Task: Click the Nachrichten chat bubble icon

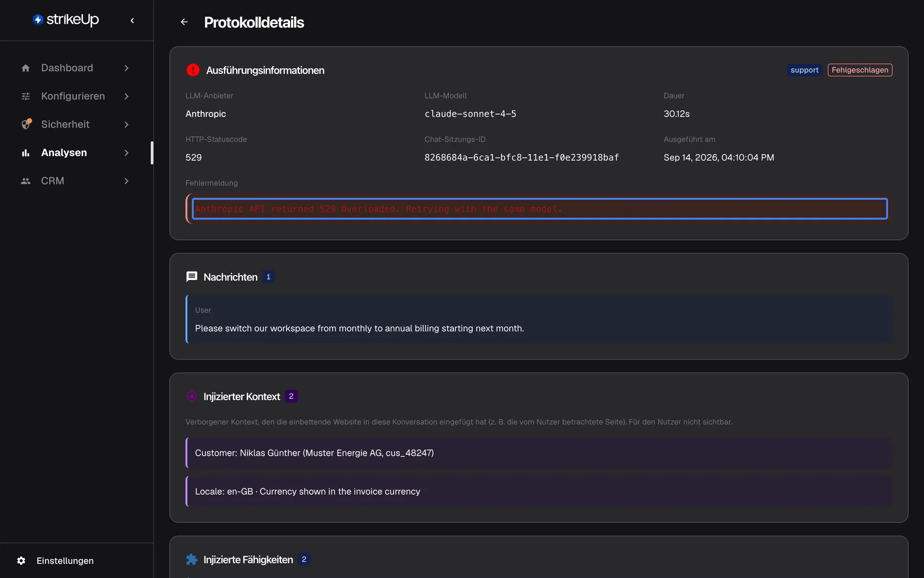Action: click(191, 277)
